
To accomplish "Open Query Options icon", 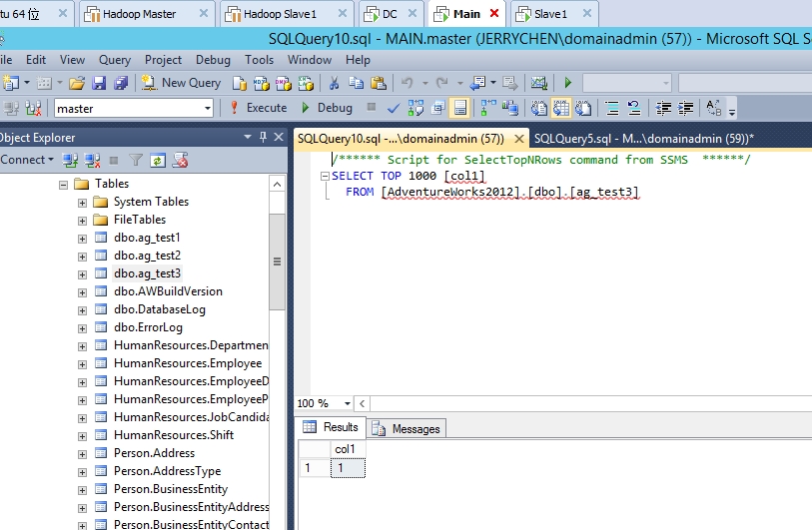I will [438, 108].
